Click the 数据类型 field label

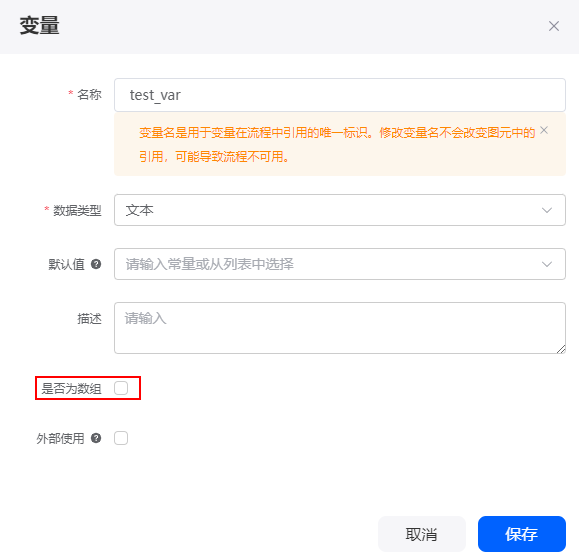(x=77, y=210)
